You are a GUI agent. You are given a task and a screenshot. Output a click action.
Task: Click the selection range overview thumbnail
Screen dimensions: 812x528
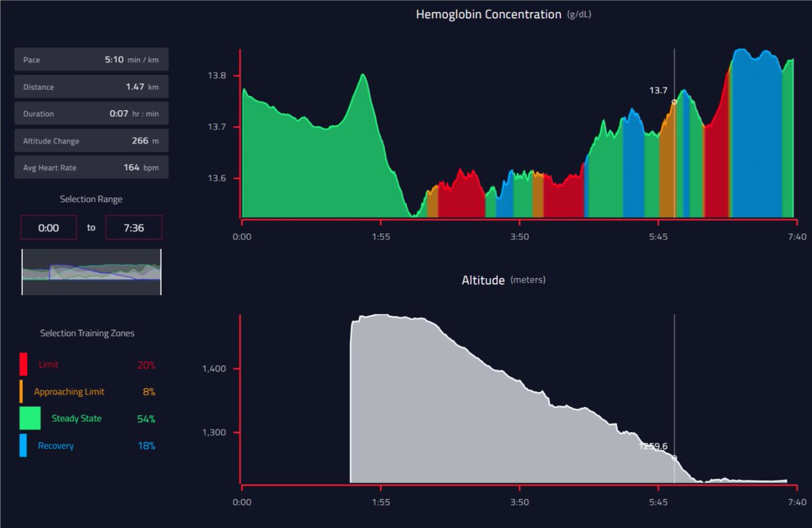(91, 271)
